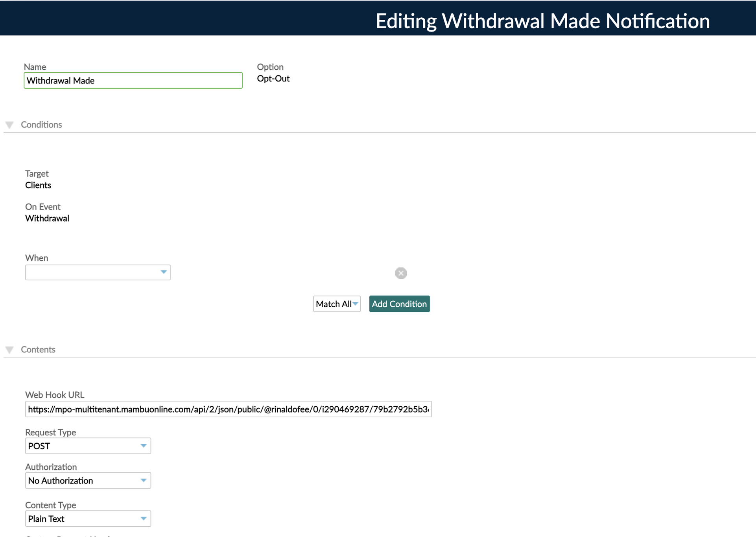Image resolution: width=756 pixels, height=537 pixels.
Task: Select the Opt-Out option text
Action: (x=273, y=78)
